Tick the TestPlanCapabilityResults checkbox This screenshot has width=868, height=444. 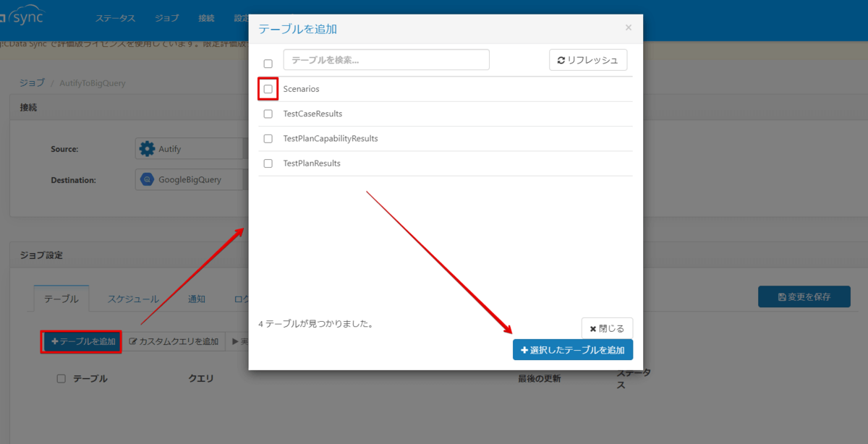point(268,138)
